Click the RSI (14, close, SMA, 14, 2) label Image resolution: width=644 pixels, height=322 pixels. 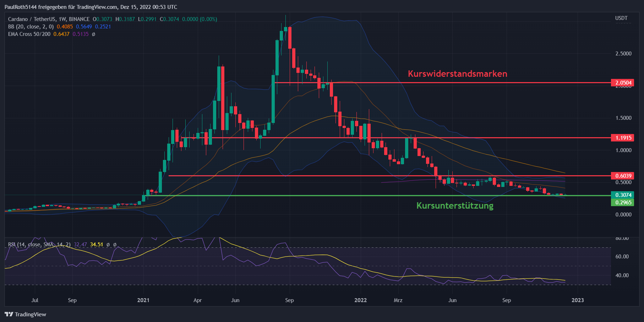pos(39,245)
